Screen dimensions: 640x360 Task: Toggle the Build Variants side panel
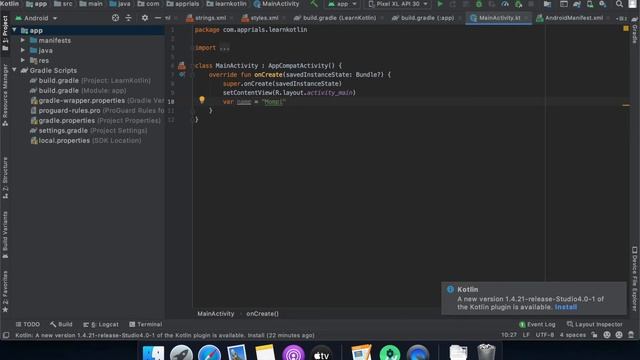click(x=5, y=235)
